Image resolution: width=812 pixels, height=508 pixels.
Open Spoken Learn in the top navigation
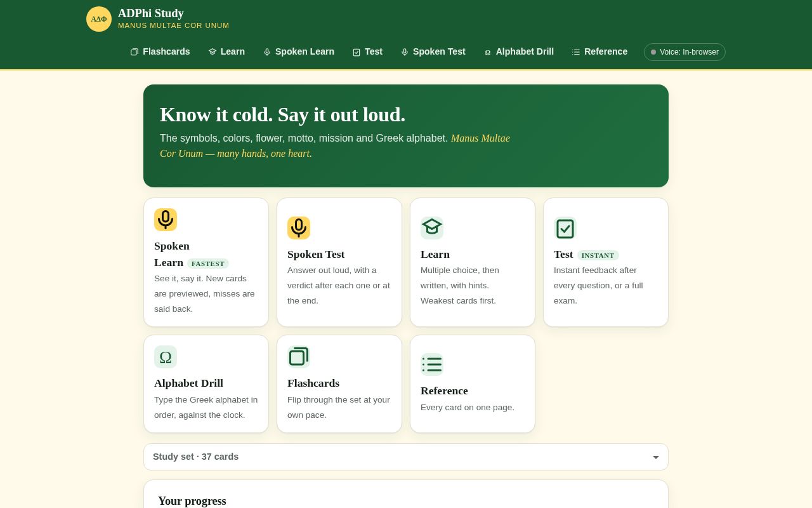click(299, 51)
